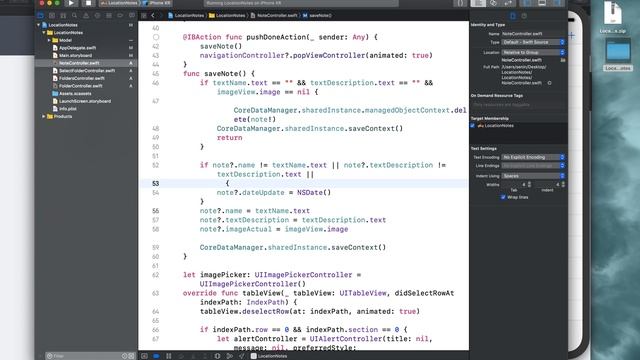
Task: Click the code snippet library braces icon
Action: (460, 3)
